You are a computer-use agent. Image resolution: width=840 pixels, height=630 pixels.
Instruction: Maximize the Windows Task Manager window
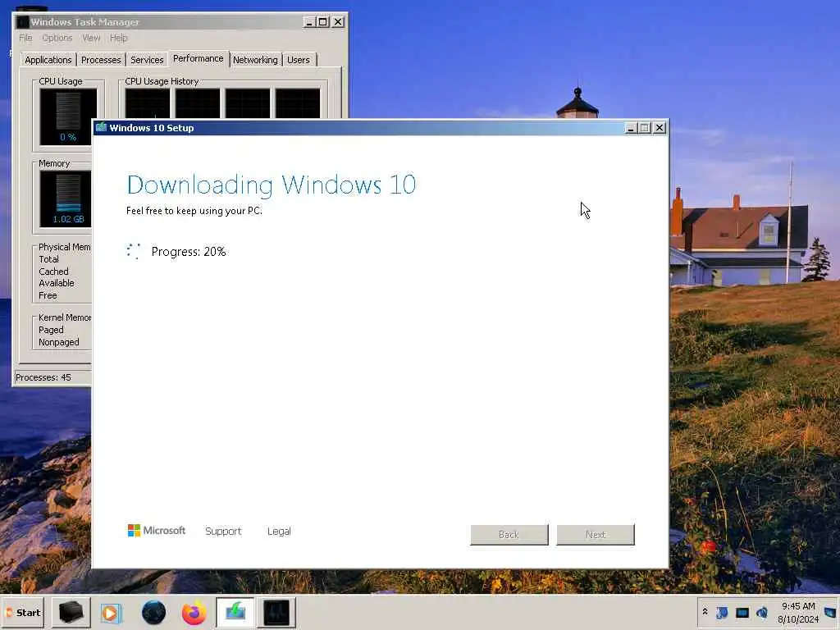click(x=323, y=22)
